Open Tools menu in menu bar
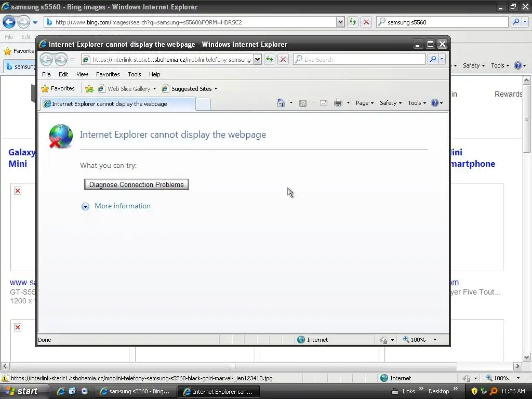This screenshot has height=399, width=532. (x=135, y=74)
